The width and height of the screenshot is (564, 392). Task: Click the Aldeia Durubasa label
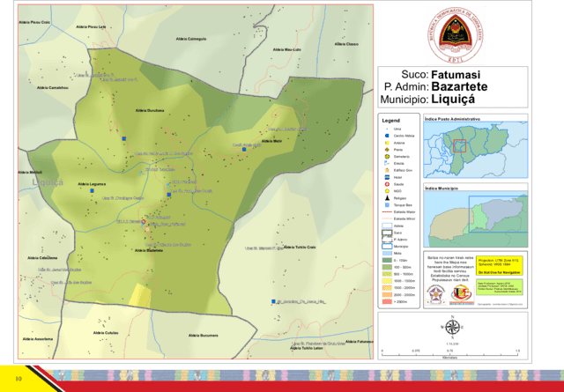click(151, 110)
